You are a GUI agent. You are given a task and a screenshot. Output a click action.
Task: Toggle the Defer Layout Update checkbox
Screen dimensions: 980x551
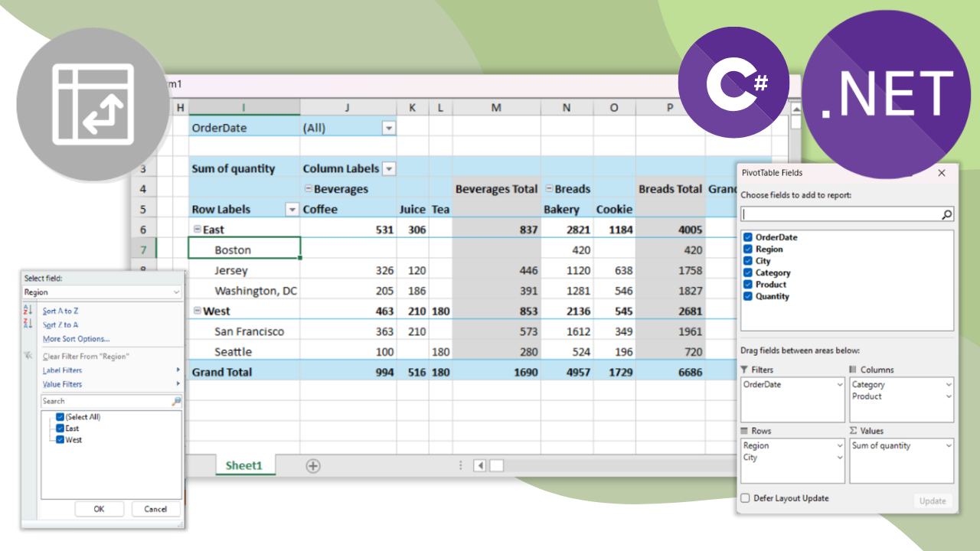(x=746, y=498)
